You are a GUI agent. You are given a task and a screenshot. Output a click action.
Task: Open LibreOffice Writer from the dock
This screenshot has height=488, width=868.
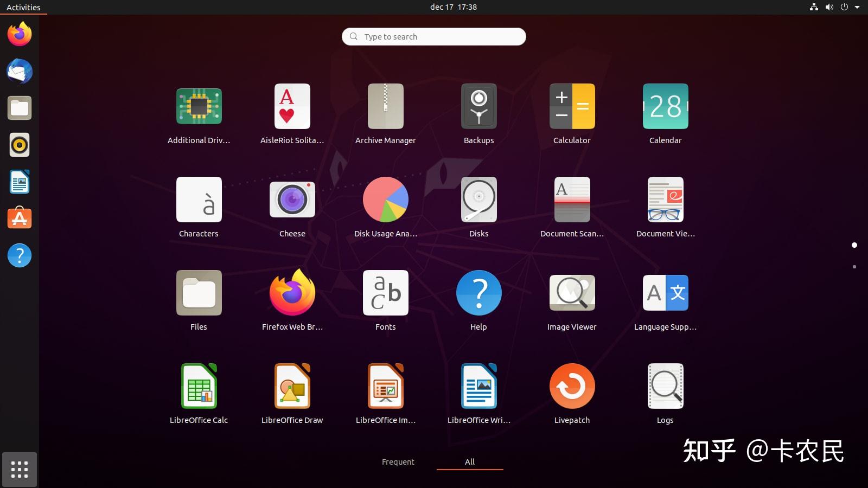pos(20,182)
